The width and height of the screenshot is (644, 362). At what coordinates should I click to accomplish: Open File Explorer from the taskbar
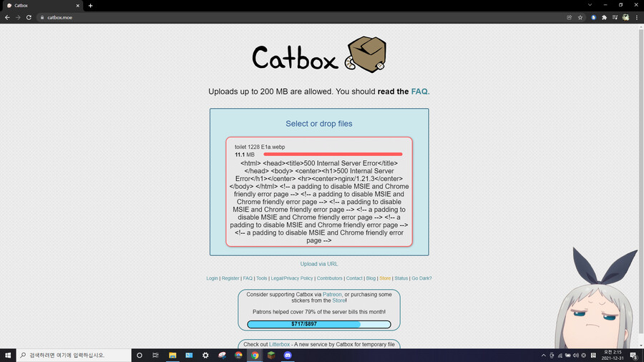[172, 355]
